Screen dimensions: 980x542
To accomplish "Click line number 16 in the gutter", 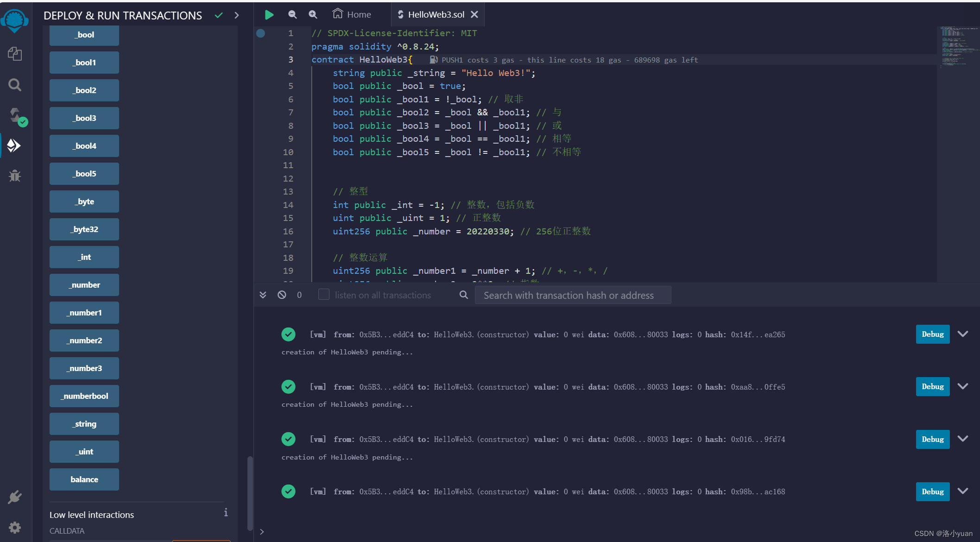I will click(x=288, y=231).
